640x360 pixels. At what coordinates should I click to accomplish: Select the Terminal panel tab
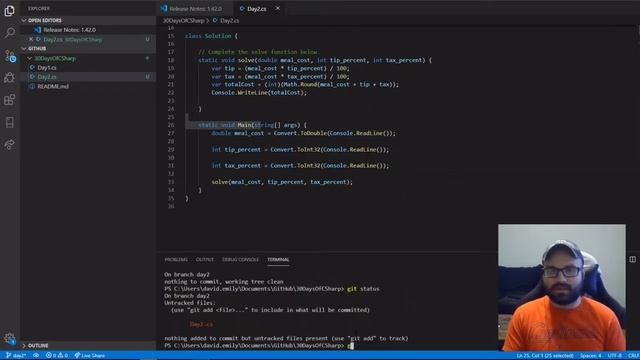(278, 260)
